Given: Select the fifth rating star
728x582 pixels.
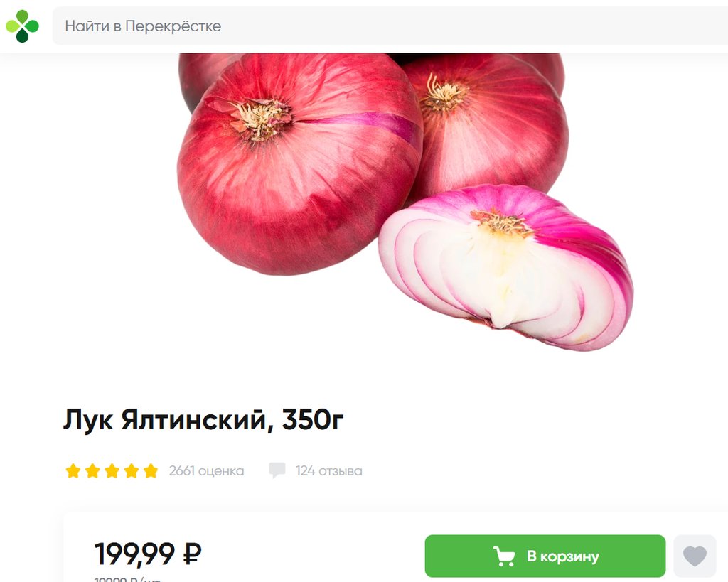Looking at the screenshot, I should click(151, 470).
